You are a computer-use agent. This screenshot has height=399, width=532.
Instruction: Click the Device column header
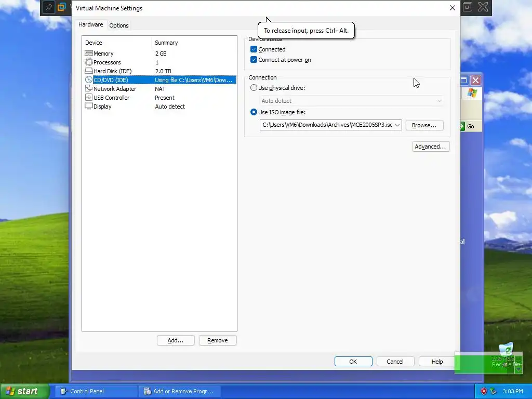[94, 43]
